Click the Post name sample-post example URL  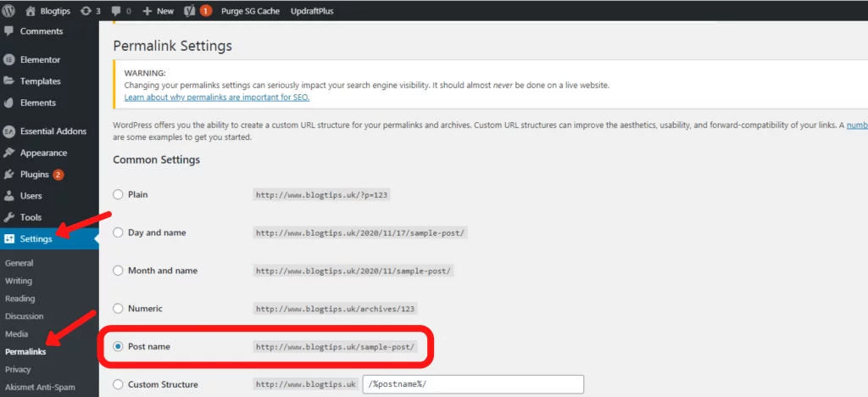click(x=335, y=347)
